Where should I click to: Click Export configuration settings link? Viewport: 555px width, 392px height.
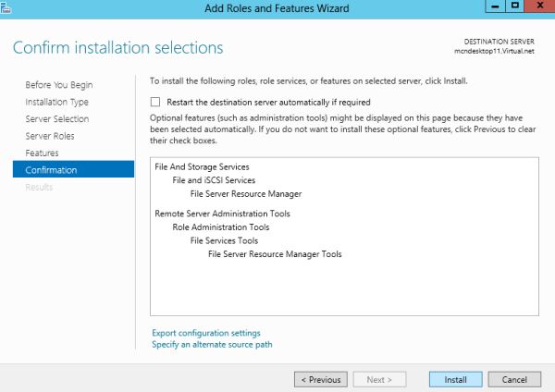205,333
